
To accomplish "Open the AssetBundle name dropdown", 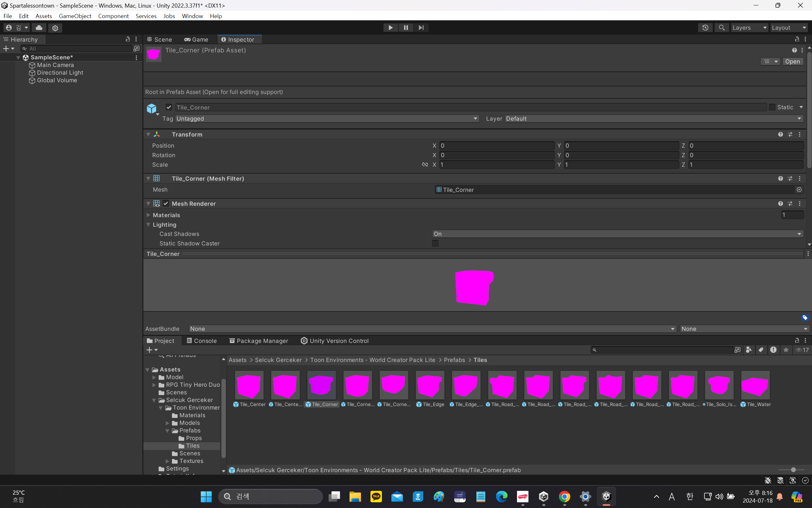I will [433, 329].
